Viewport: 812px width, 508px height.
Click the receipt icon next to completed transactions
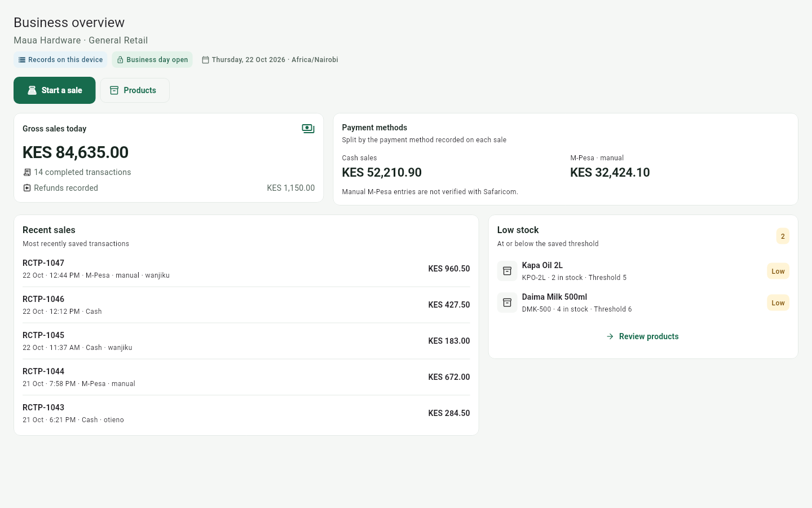27,172
